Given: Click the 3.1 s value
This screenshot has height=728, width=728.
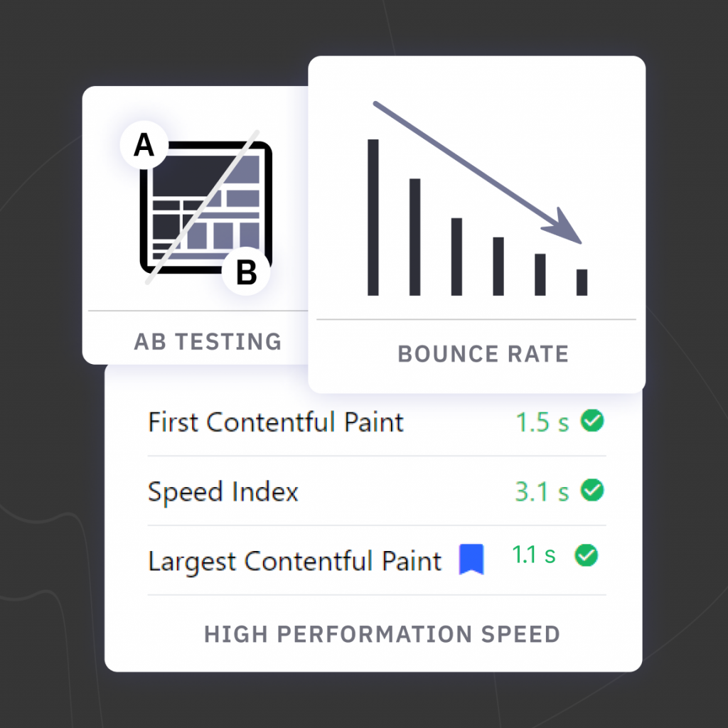Looking at the screenshot, I should click(x=542, y=492).
